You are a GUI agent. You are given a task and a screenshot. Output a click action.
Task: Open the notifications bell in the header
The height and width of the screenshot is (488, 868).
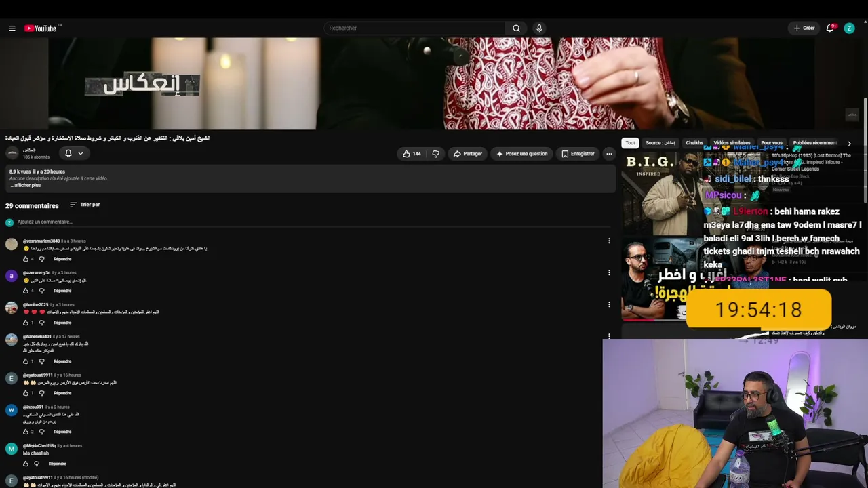pyautogui.click(x=829, y=28)
